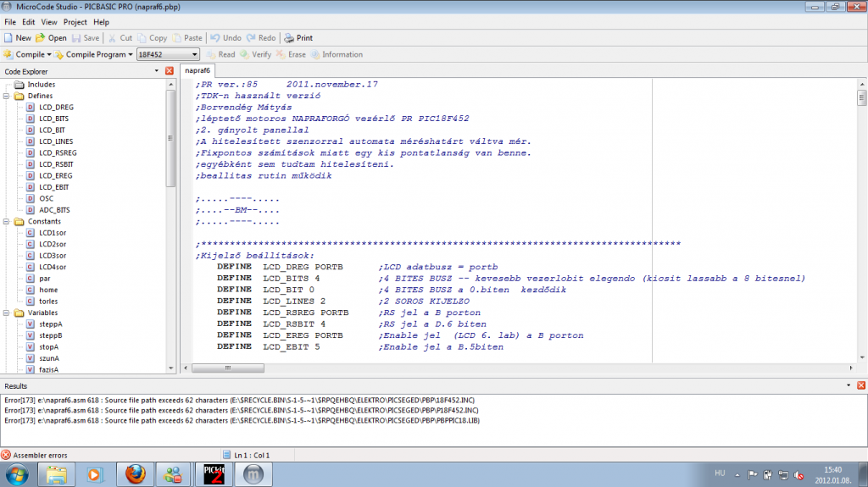This screenshot has width=868, height=487.
Task: Collapse the Constants tree folder
Action: [7, 221]
